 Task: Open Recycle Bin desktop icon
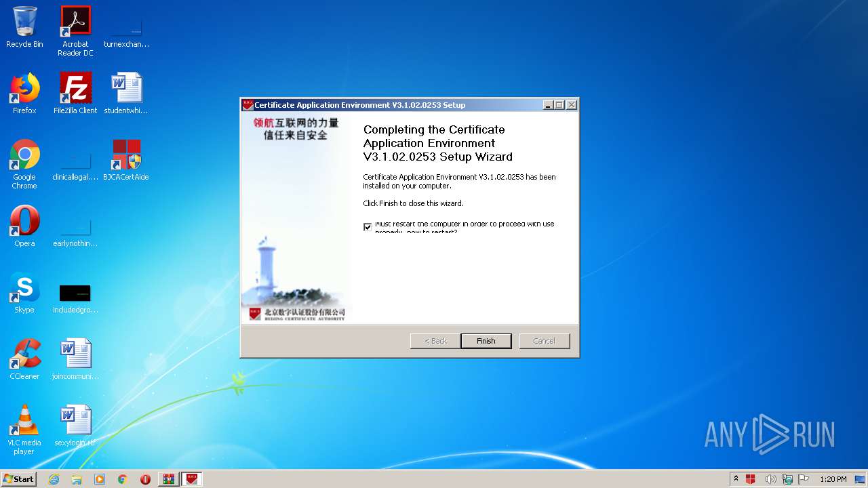(24, 27)
